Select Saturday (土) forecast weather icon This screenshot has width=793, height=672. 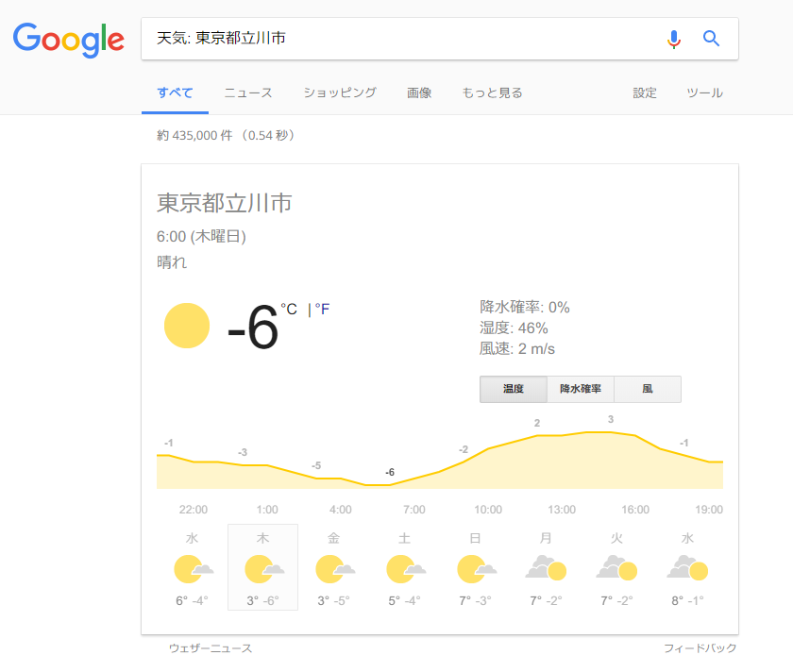click(x=406, y=569)
